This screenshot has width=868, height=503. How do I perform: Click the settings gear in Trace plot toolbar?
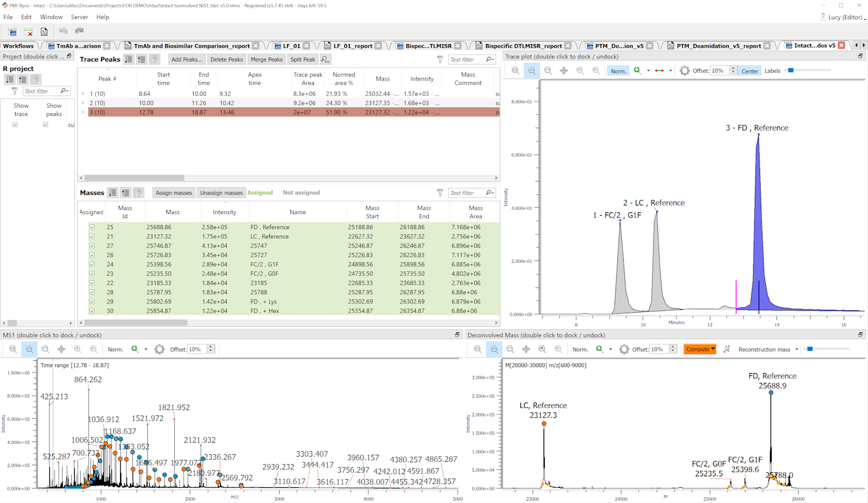tap(685, 71)
